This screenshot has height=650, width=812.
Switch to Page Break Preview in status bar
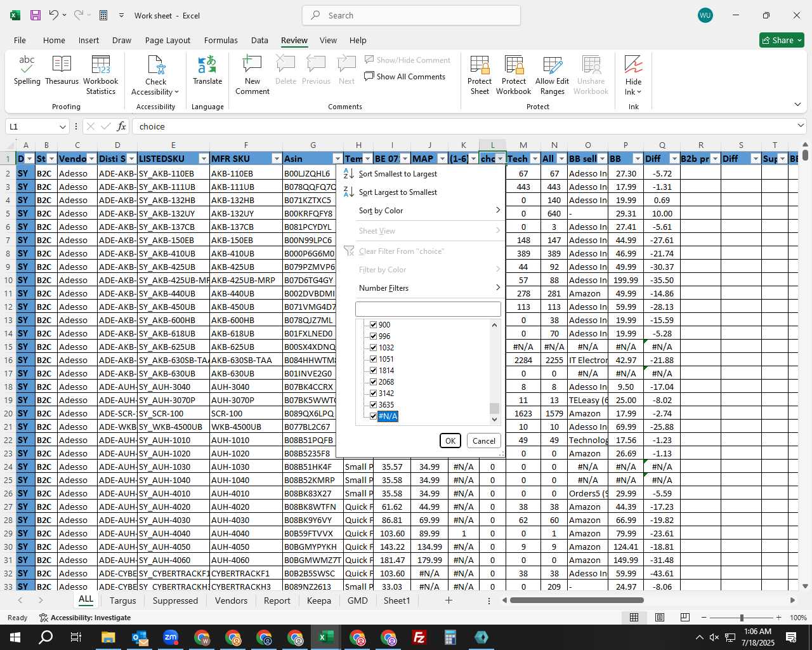(685, 618)
